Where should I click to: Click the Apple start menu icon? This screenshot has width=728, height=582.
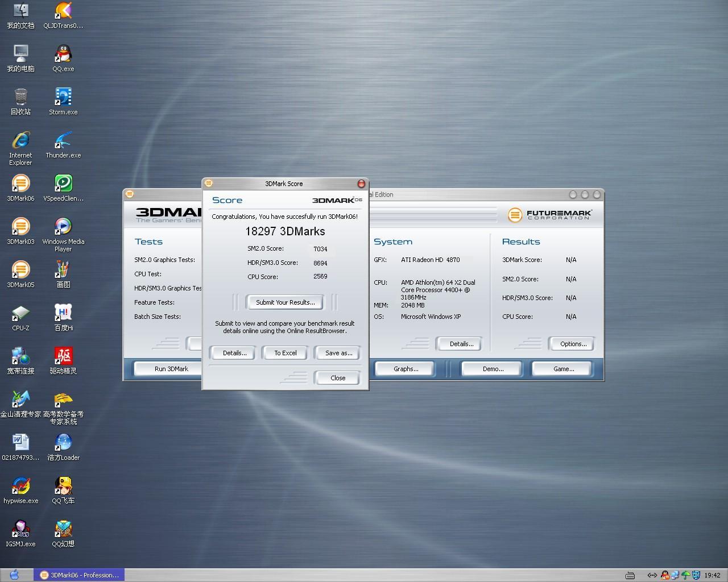[14, 575]
